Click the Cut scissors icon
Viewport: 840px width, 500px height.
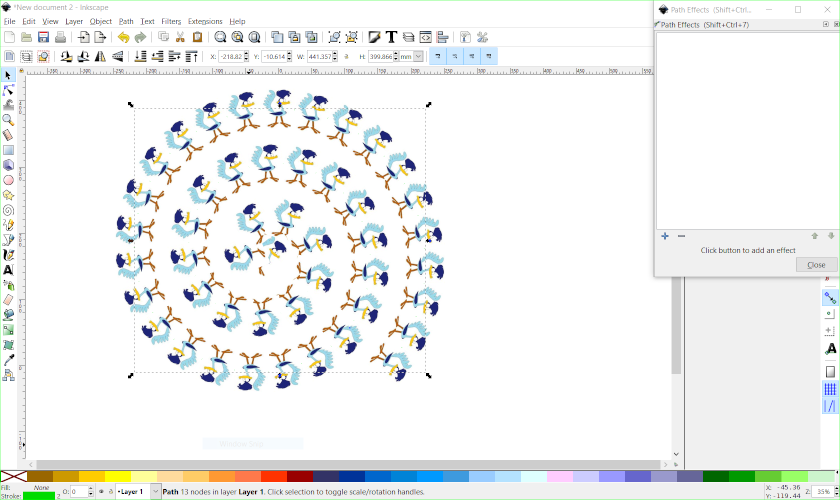coord(180,37)
